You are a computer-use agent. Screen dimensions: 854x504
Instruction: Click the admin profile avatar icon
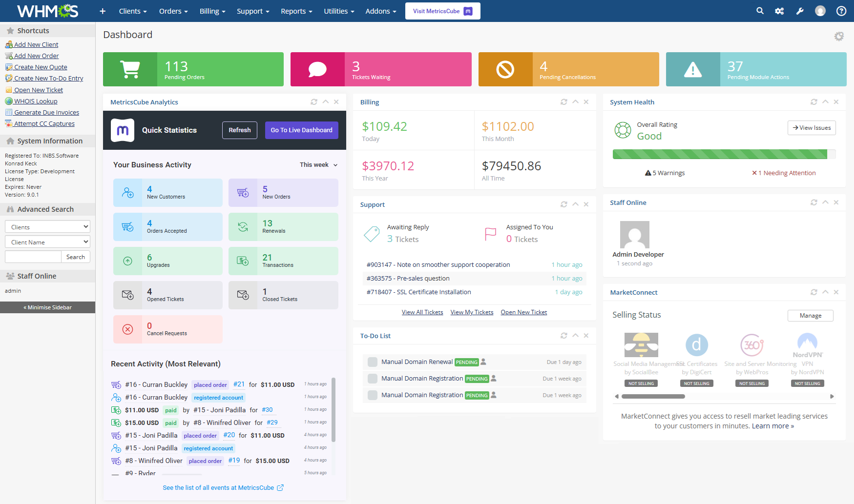821,11
